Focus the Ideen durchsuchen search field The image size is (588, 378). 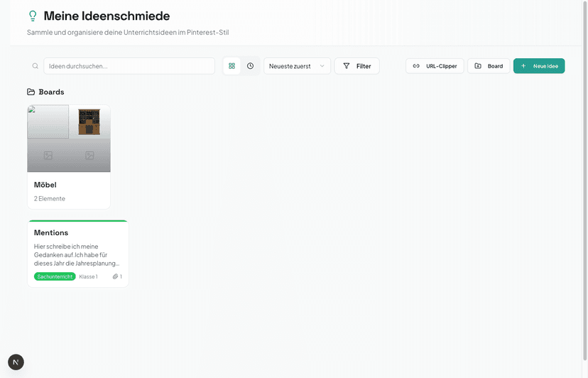pos(129,66)
